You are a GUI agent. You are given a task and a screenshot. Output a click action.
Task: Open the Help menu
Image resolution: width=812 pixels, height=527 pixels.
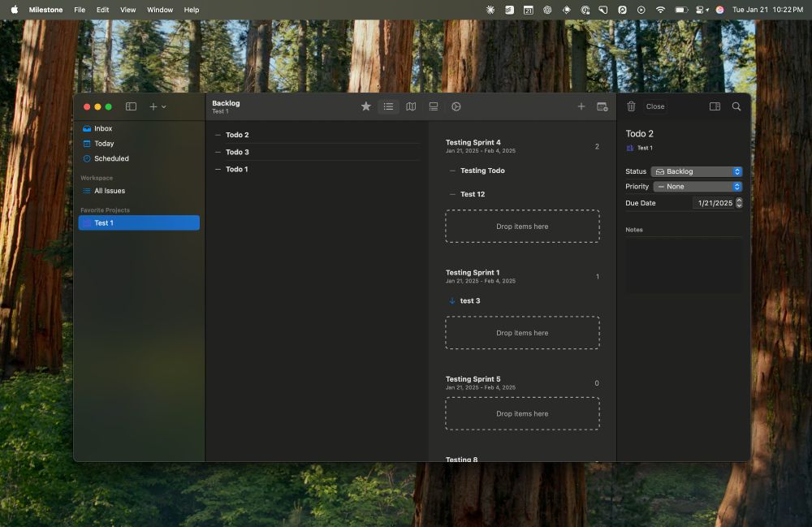pos(192,10)
